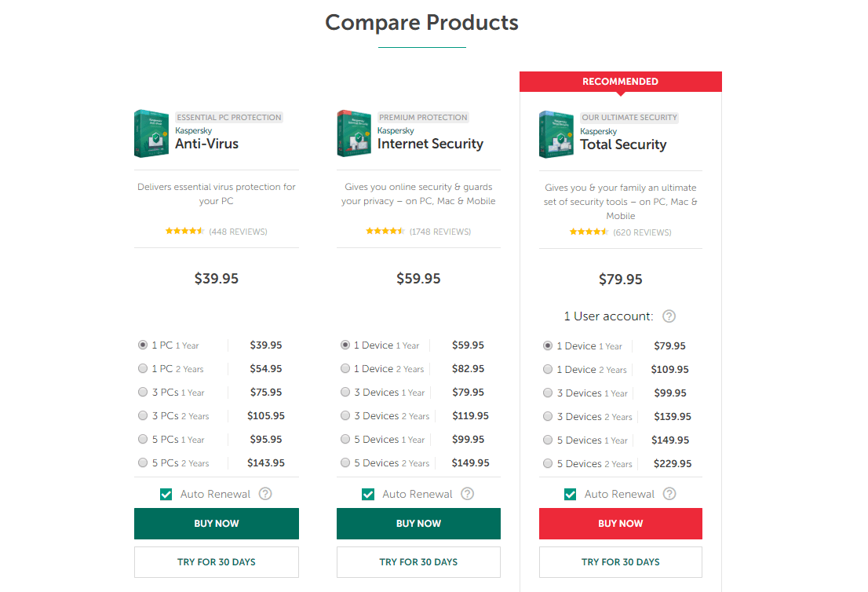
Task: Open Auto Renewal help icon under Total Security
Action: [x=669, y=493]
